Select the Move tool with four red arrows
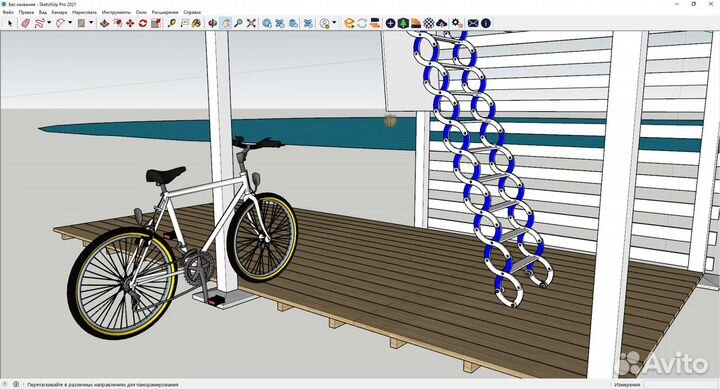The height and width of the screenshot is (389, 720). click(x=130, y=23)
